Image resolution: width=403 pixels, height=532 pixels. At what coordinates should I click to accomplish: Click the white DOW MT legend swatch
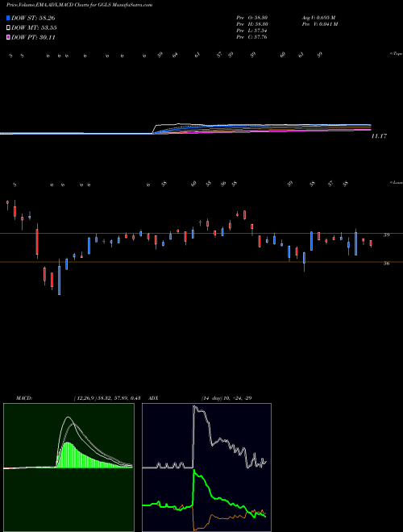(8, 28)
